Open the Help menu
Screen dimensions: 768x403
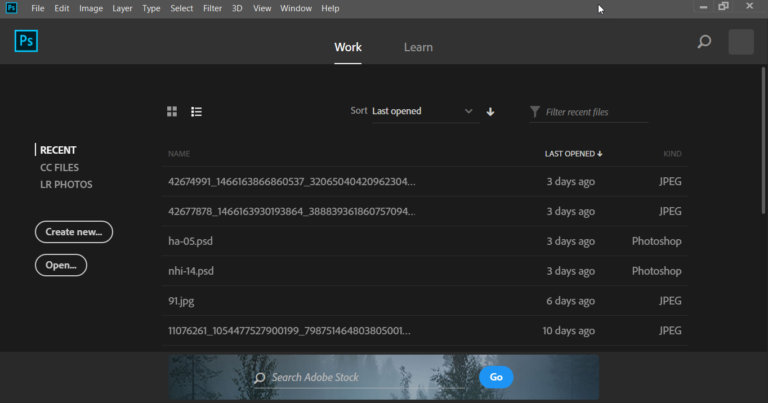point(330,8)
